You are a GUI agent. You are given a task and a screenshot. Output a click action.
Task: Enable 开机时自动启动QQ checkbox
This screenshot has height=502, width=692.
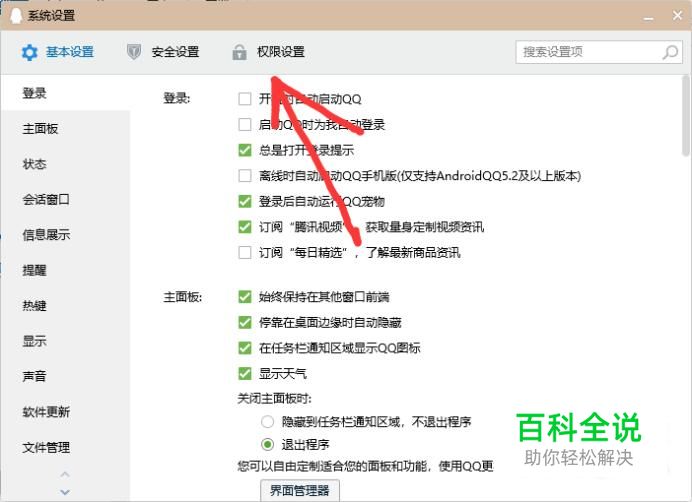pyautogui.click(x=244, y=99)
